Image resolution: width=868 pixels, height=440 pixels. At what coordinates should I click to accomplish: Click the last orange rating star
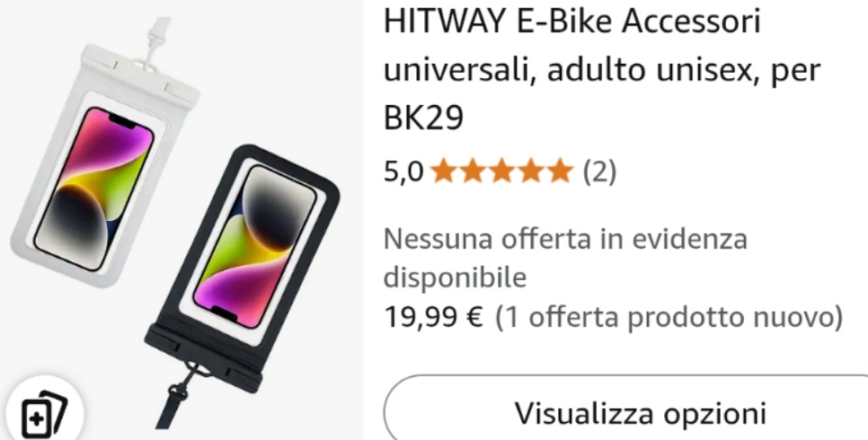point(559,171)
